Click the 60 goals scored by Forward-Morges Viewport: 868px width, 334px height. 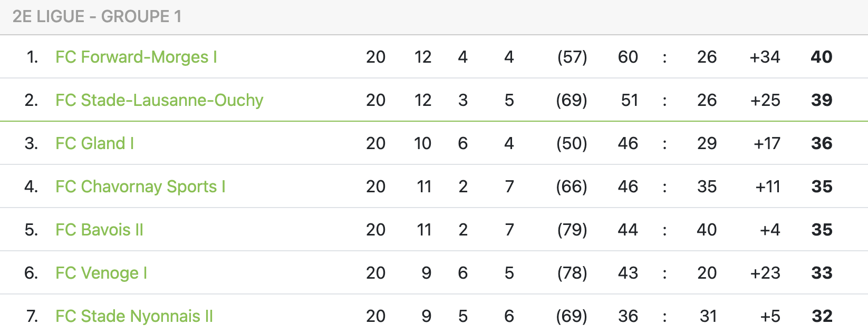click(x=628, y=57)
